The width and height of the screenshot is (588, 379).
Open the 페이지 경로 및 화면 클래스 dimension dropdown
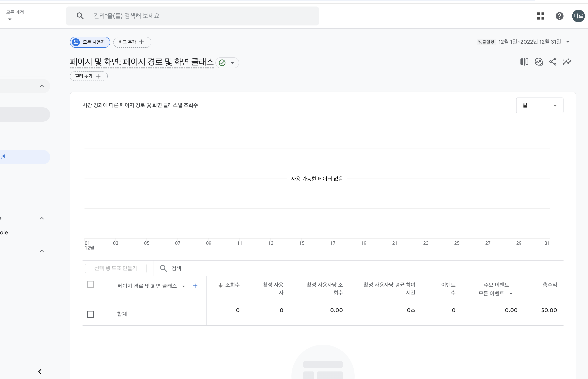tap(184, 286)
